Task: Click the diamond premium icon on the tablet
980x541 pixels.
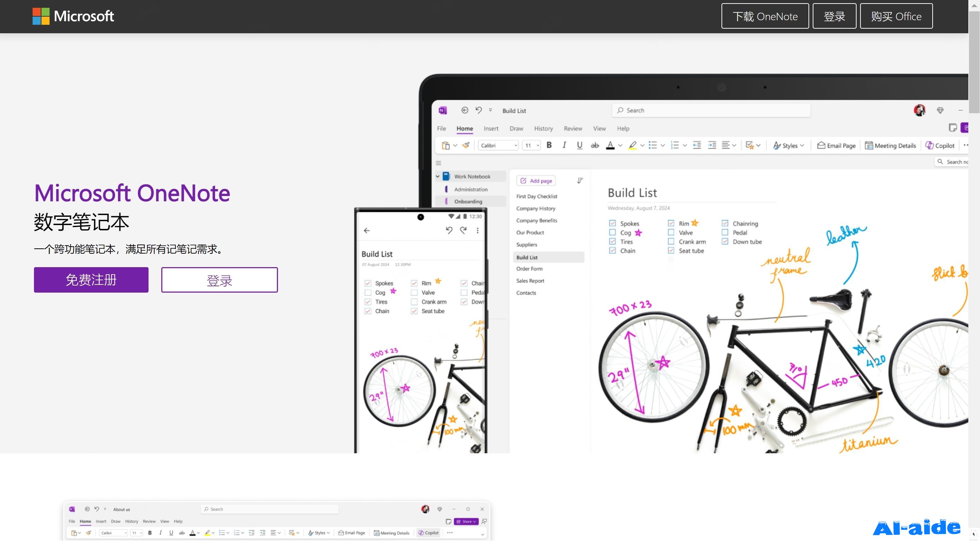Action: (x=940, y=110)
